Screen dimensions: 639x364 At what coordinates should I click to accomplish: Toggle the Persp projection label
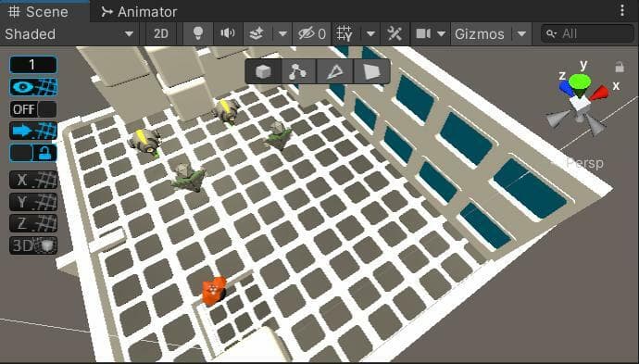click(585, 163)
